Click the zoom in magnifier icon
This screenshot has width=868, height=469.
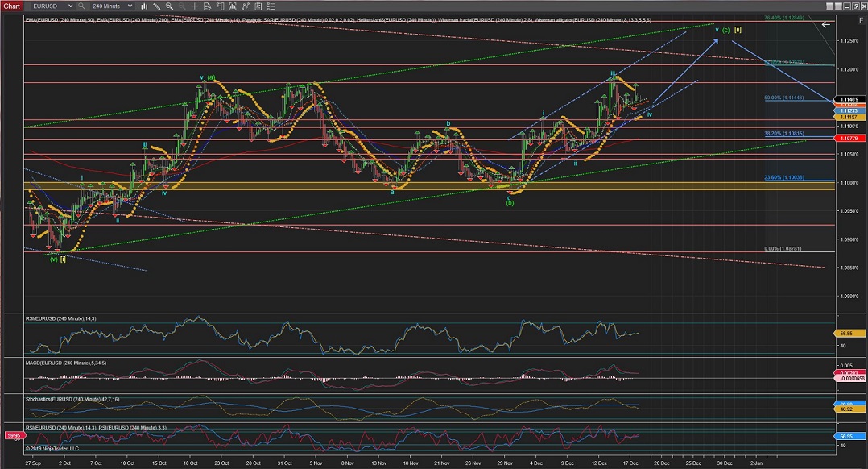click(x=170, y=6)
